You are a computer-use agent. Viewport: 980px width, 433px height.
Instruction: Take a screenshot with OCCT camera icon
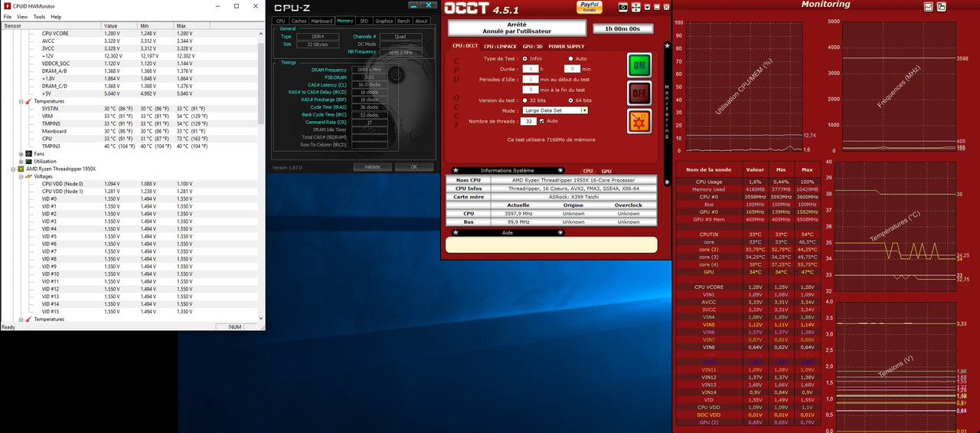[623, 7]
